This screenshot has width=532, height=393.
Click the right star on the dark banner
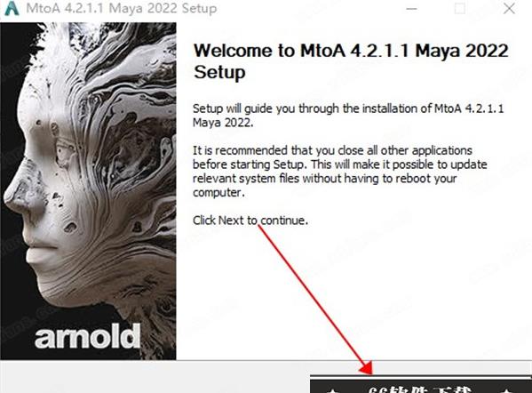tap(507, 390)
